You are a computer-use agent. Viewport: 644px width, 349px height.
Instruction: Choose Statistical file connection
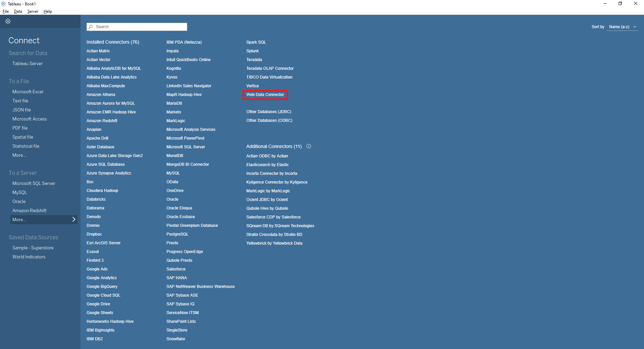(26, 146)
